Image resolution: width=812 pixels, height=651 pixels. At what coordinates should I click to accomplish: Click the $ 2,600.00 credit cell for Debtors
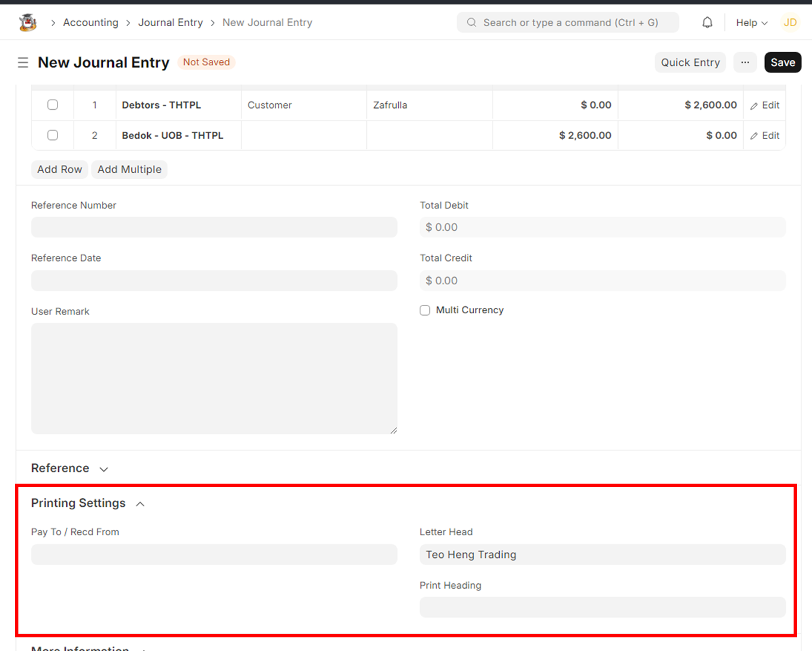tap(681, 105)
